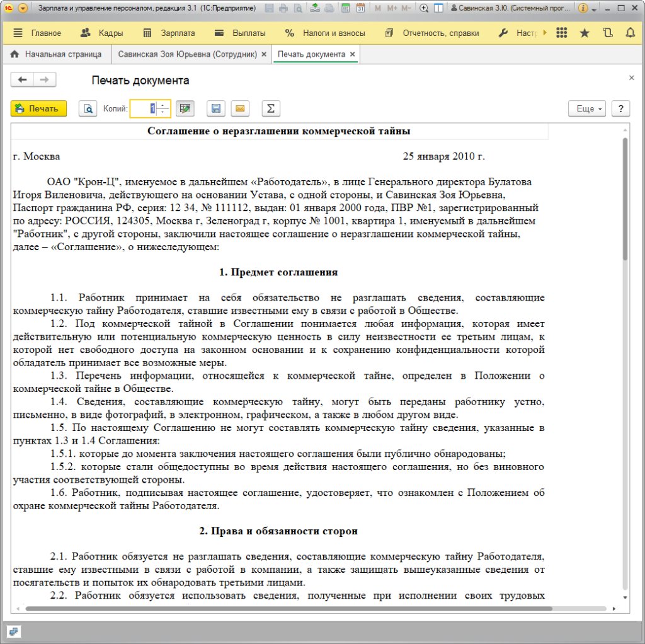Increase copies with the up stepper arrow
The image size is (645, 644).
point(163,105)
